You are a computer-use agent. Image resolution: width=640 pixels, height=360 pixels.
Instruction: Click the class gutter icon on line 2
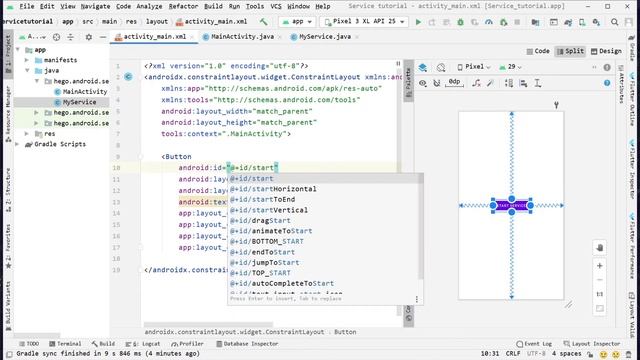pos(128,77)
